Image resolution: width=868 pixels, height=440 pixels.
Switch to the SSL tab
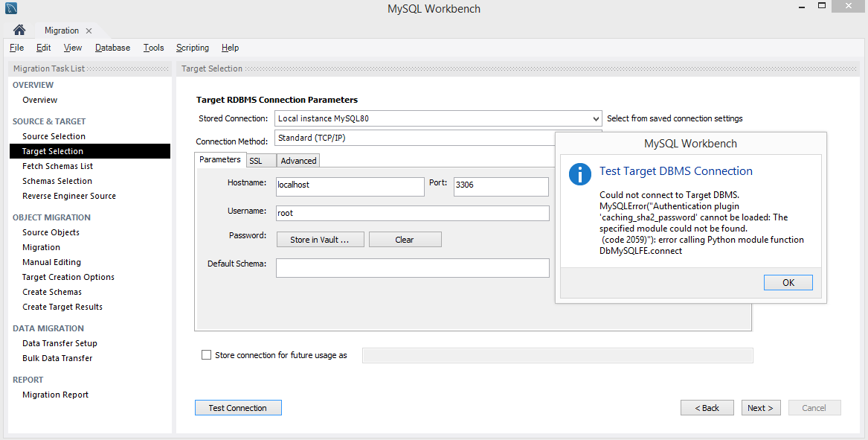(261, 161)
